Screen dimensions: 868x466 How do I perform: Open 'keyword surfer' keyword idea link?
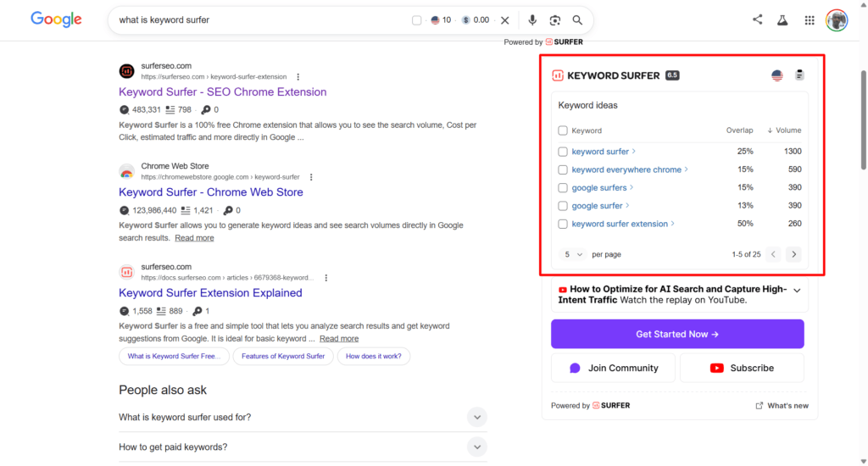[x=600, y=152]
